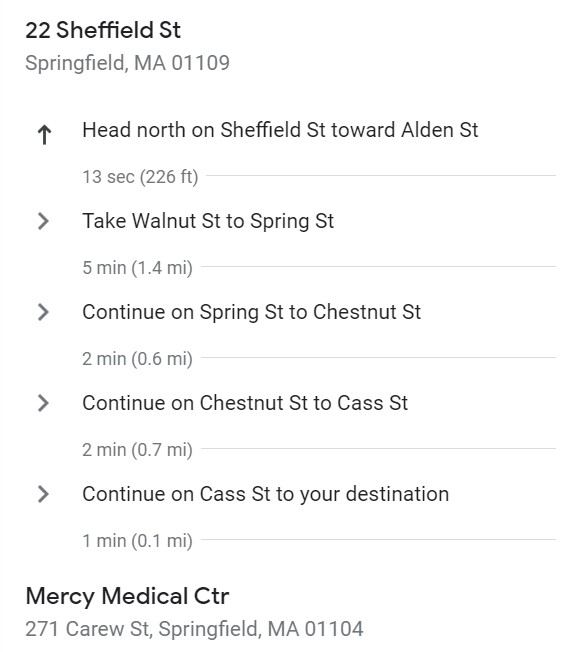
Task: Click the 5 min (1.4 mi) duration label
Action: (138, 268)
